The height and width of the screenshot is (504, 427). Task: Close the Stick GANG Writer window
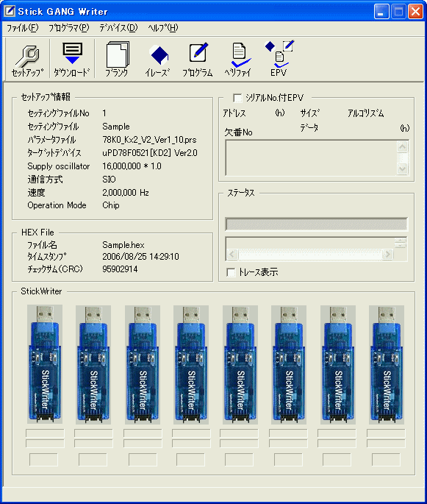click(x=415, y=12)
